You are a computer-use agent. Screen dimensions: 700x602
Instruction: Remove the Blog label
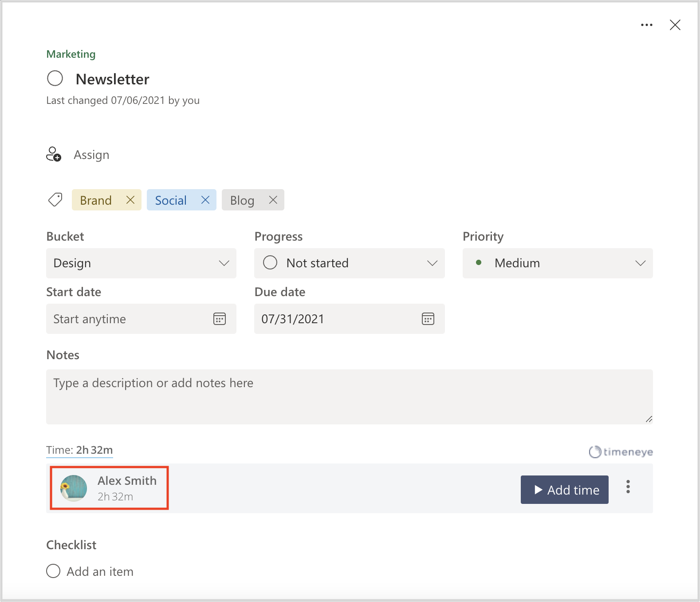273,200
